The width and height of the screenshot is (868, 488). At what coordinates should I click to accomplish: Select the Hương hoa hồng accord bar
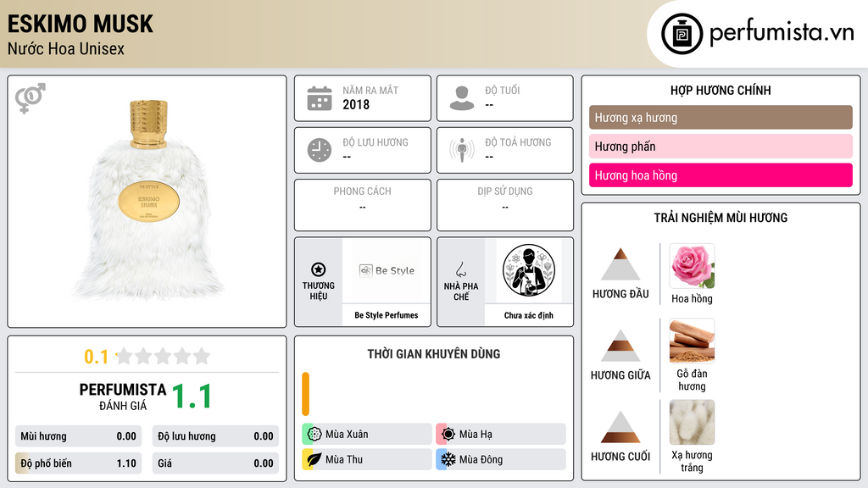(x=721, y=175)
